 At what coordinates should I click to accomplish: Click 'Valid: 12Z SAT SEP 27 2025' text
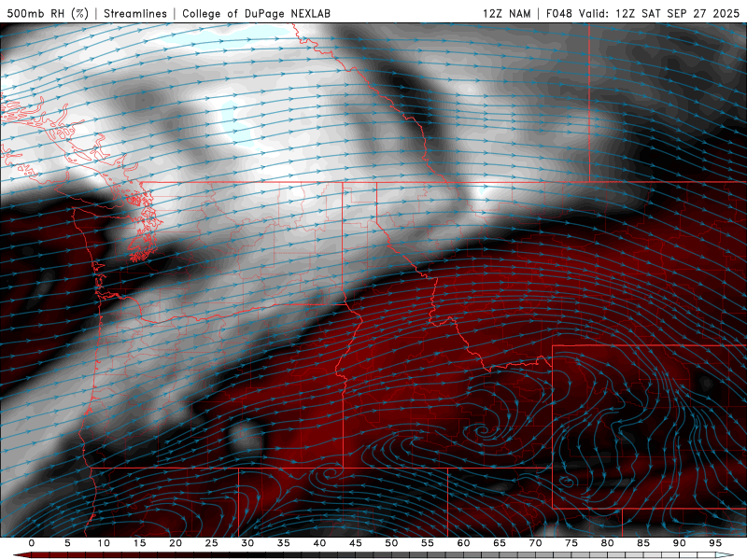click(659, 14)
